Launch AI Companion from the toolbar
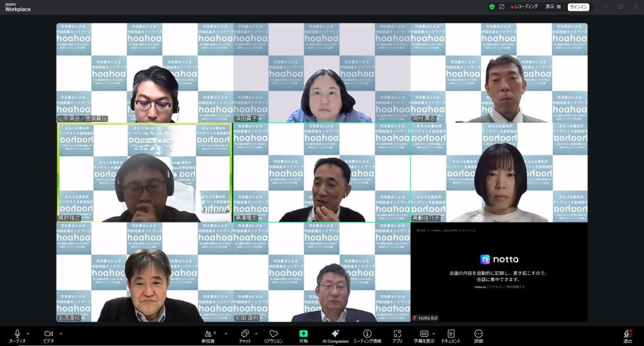The image size is (644, 346). [335, 334]
